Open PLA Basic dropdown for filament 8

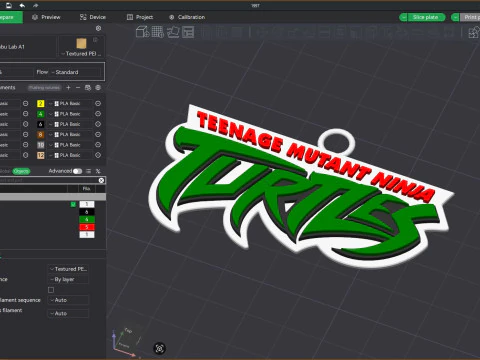click(70, 135)
